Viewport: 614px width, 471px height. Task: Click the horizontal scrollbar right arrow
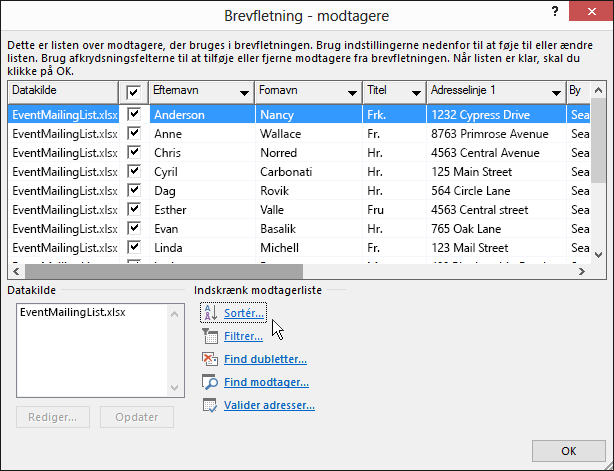coord(582,271)
